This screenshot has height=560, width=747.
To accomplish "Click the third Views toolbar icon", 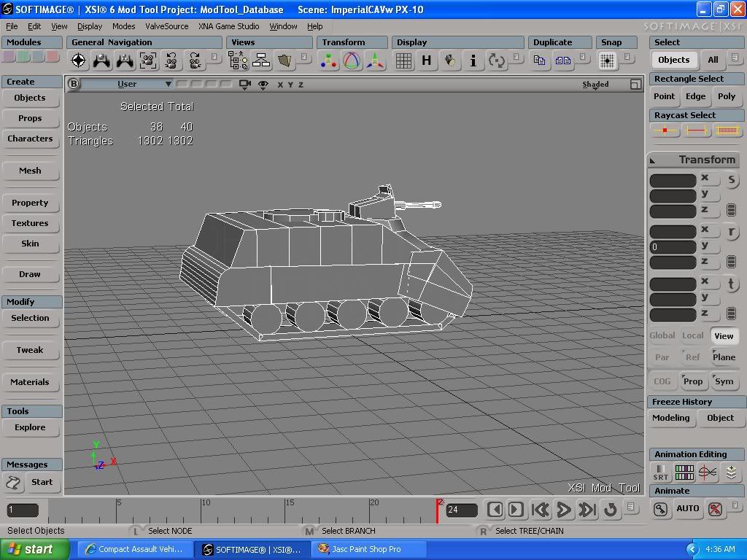I will [285, 61].
